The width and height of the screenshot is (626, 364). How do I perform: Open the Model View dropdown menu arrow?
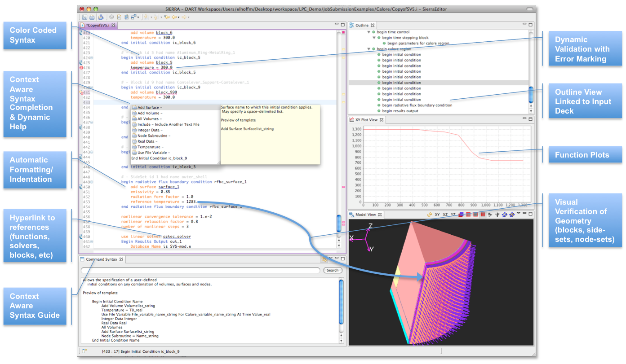(x=519, y=214)
